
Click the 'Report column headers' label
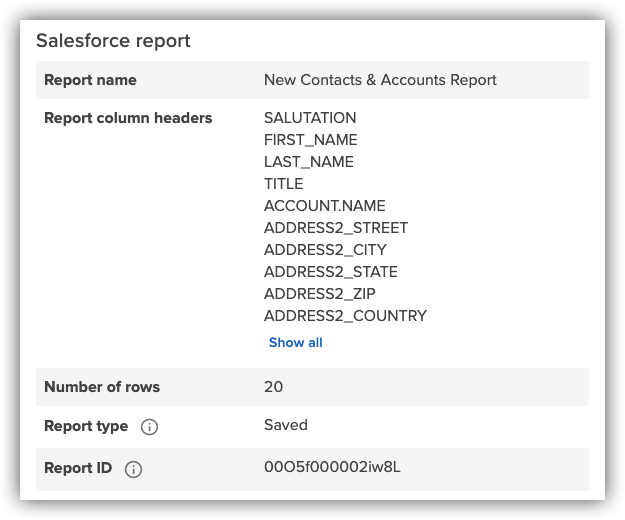(x=128, y=118)
